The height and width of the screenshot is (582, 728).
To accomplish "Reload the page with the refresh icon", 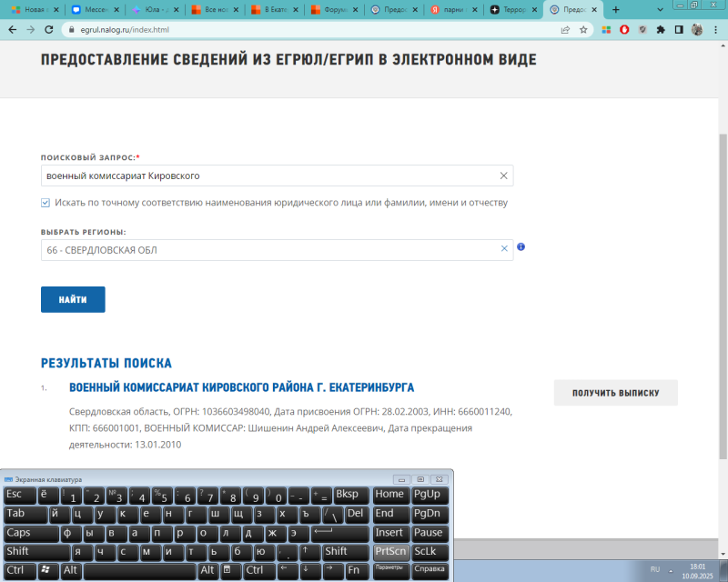I will click(50, 29).
